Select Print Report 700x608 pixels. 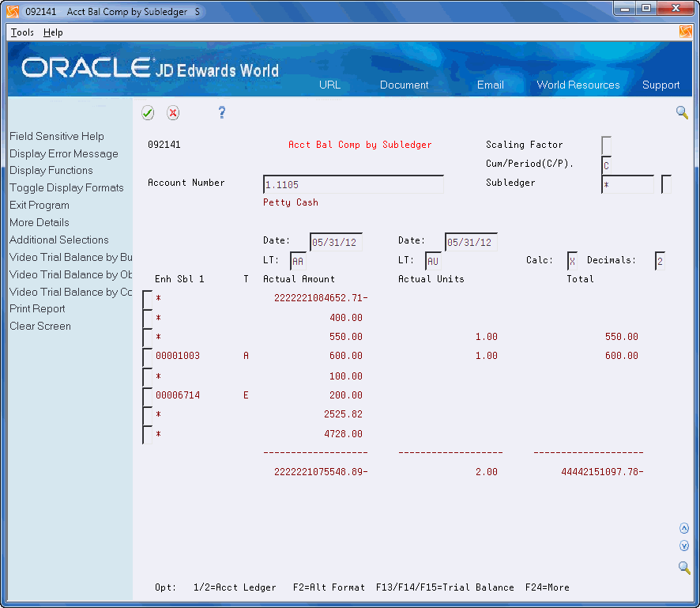click(x=37, y=308)
